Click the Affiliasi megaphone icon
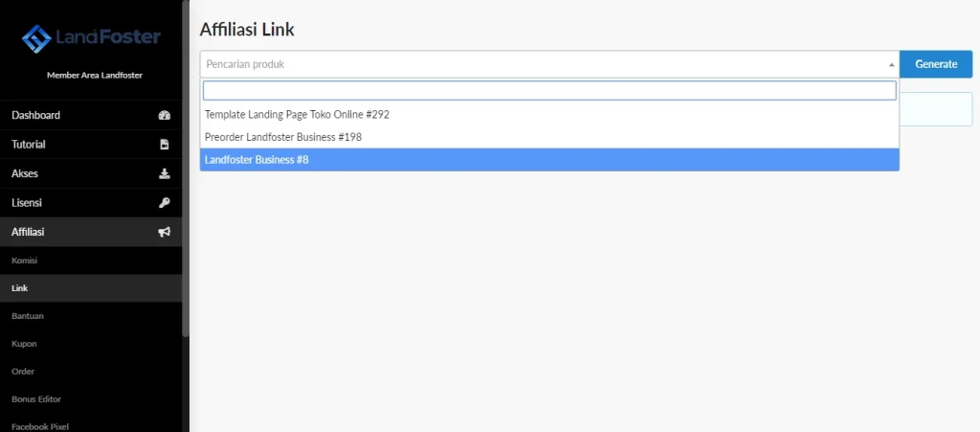Screen dimensions: 980x432 tap(164, 233)
